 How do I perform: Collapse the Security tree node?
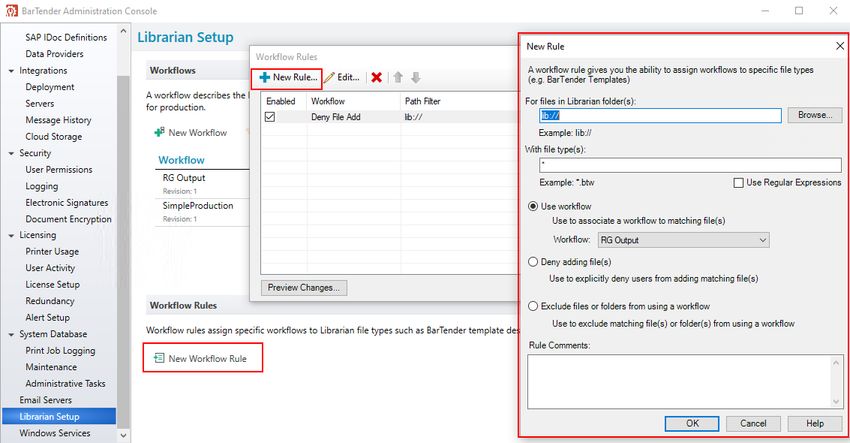(11, 153)
